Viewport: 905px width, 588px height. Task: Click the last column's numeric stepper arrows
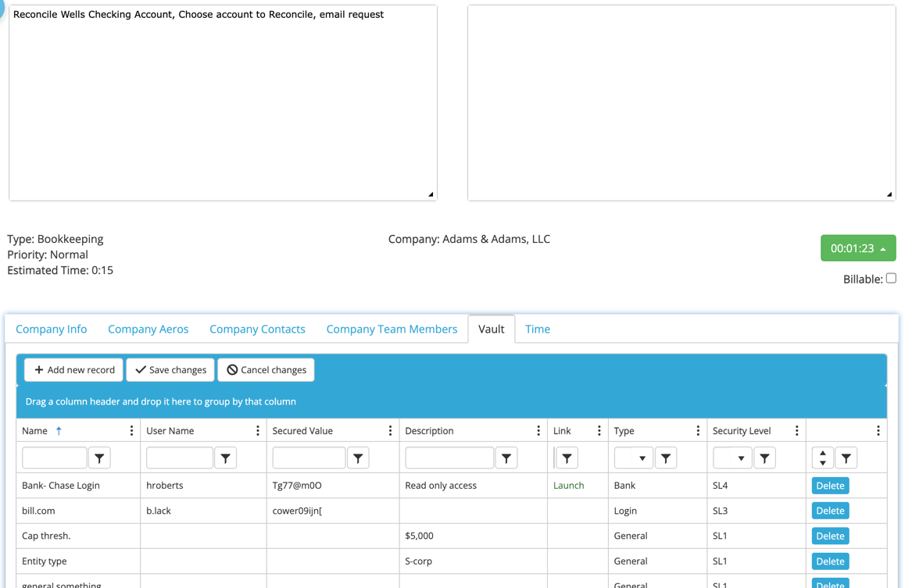(x=822, y=458)
